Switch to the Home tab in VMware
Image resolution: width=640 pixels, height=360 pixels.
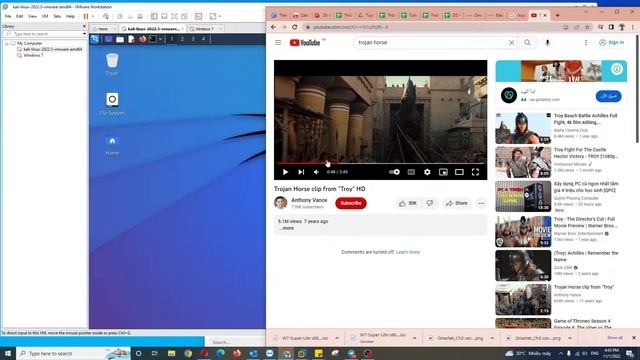[103, 29]
